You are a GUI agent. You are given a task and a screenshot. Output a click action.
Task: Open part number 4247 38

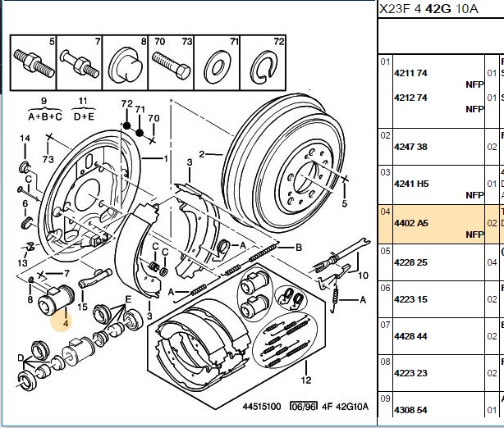(410, 147)
